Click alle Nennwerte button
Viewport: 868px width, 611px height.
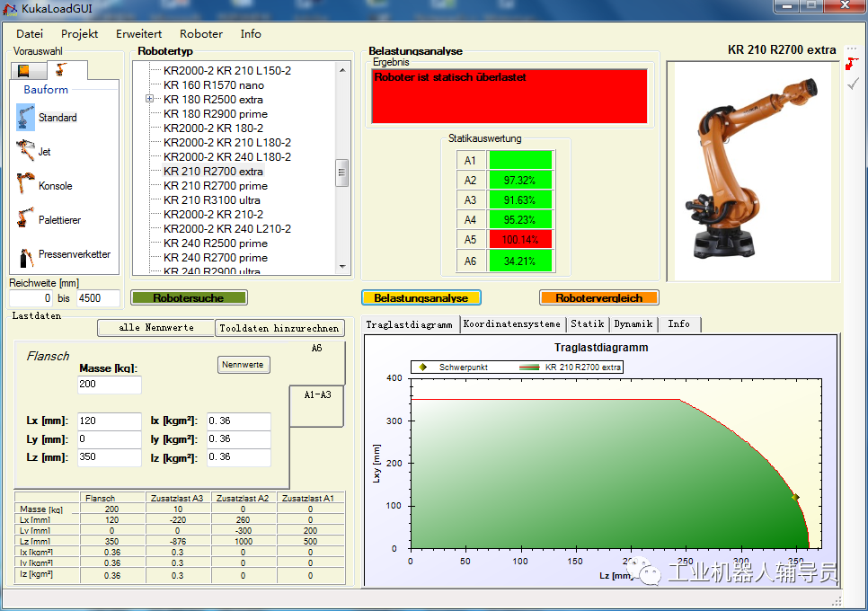(x=156, y=328)
